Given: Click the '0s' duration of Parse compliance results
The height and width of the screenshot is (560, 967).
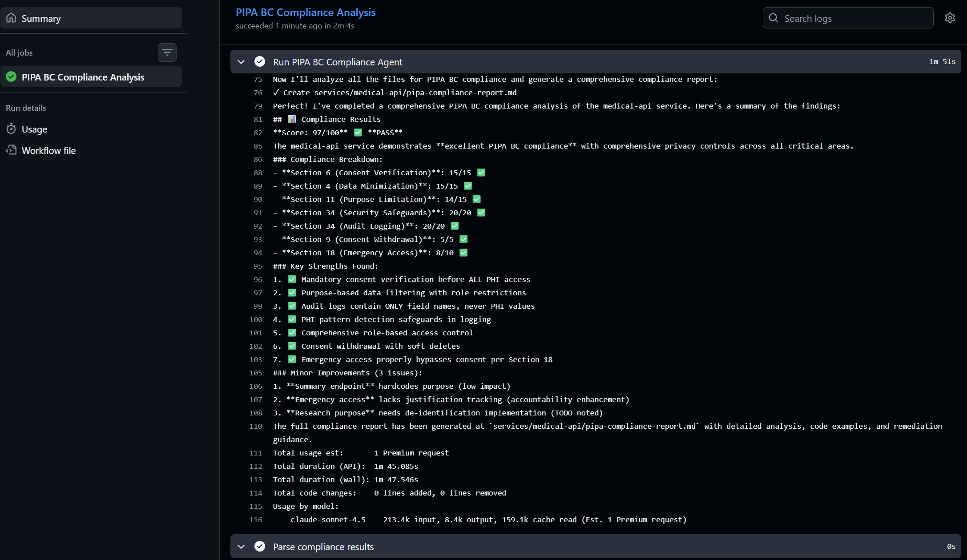Looking at the screenshot, I should [951, 547].
